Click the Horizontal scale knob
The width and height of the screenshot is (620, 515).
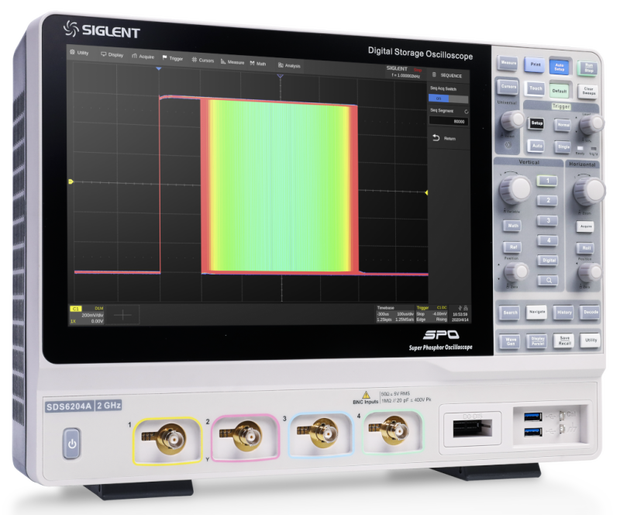(x=589, y=191)
